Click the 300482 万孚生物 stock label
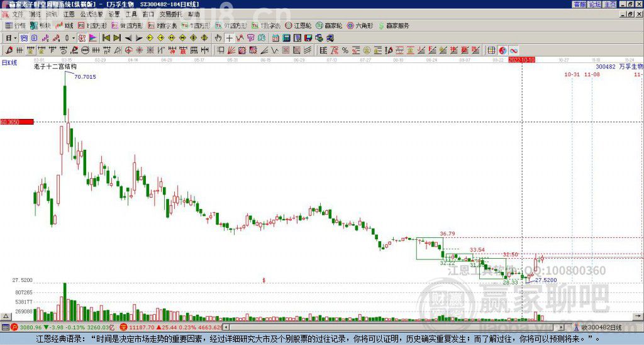 [x=619, y=67]
